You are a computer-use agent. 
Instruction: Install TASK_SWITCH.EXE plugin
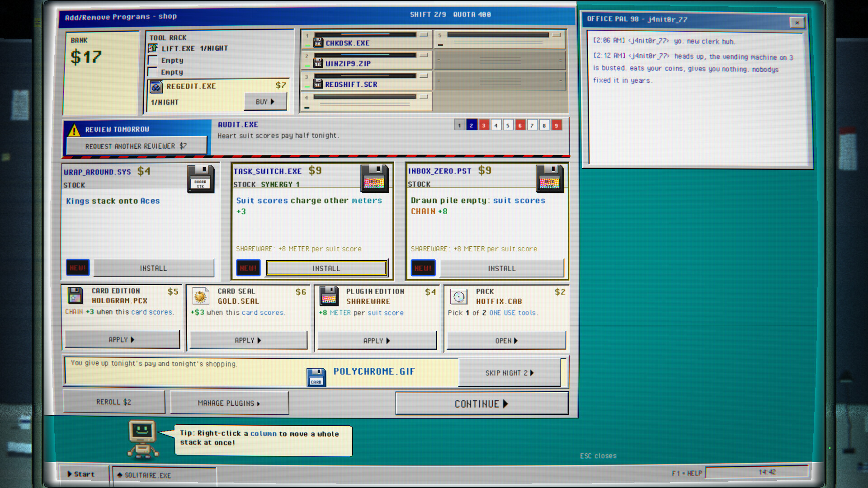326,268
